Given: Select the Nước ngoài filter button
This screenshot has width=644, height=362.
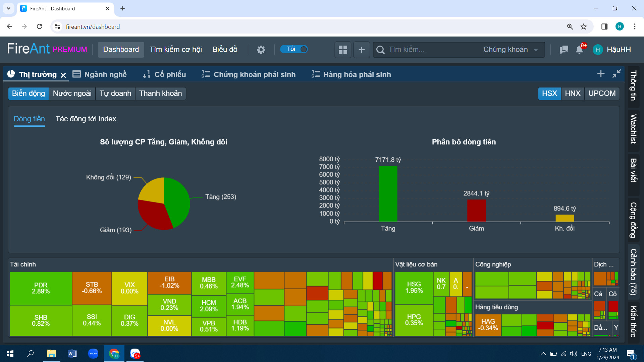Looking at the screenshot, I should [72, 93].
